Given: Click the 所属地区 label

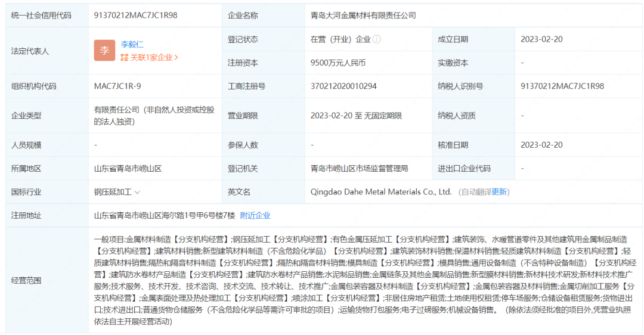Looking at the screenshot, I should 26,168.
